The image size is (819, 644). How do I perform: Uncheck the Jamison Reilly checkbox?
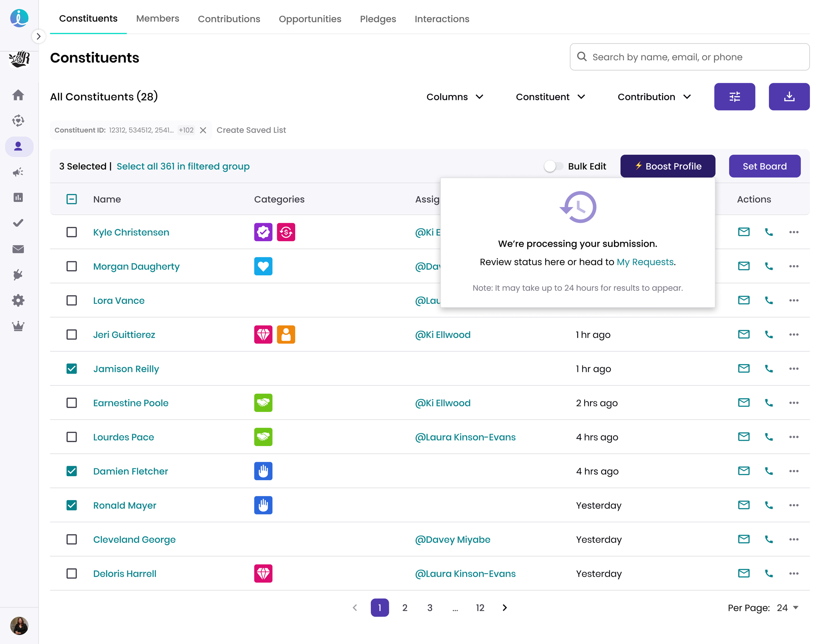click(72, 369)
